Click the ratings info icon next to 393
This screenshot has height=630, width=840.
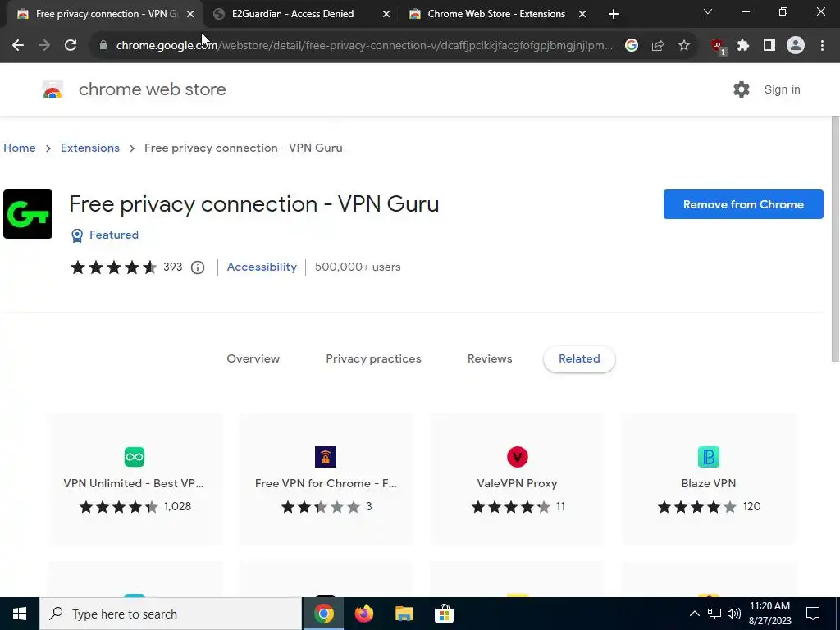point(198,267)
